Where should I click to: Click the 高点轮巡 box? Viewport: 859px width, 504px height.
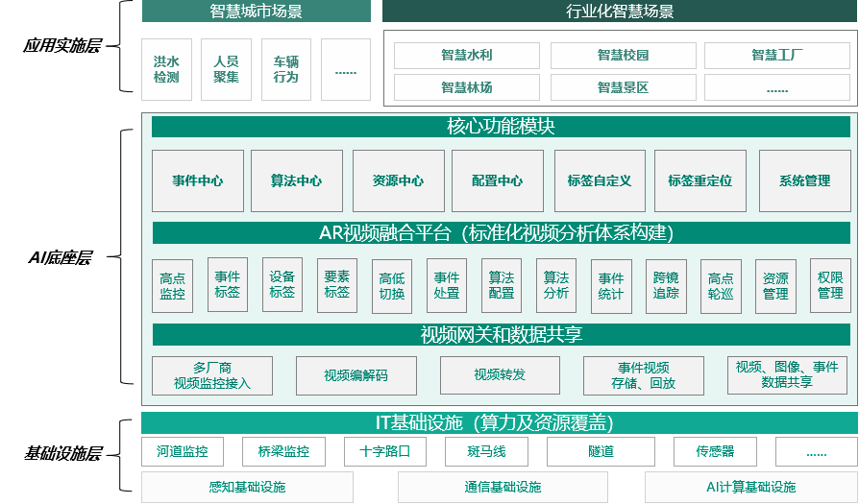click(x=721, y=286)
